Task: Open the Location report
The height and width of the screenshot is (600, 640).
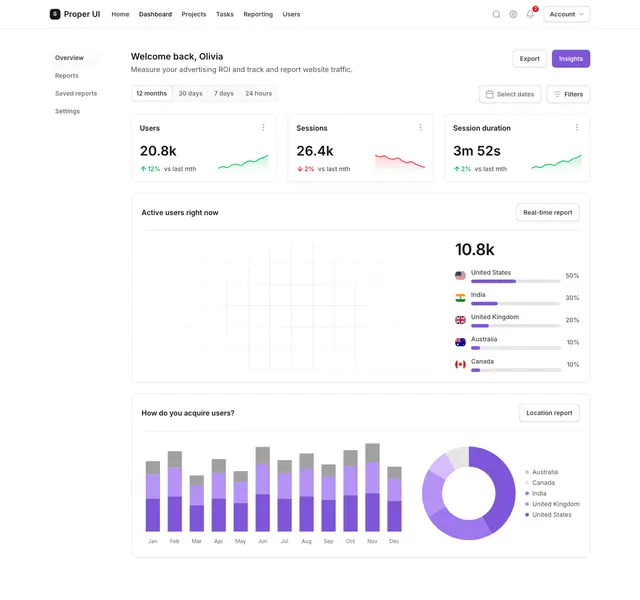Action: point(549,413)
